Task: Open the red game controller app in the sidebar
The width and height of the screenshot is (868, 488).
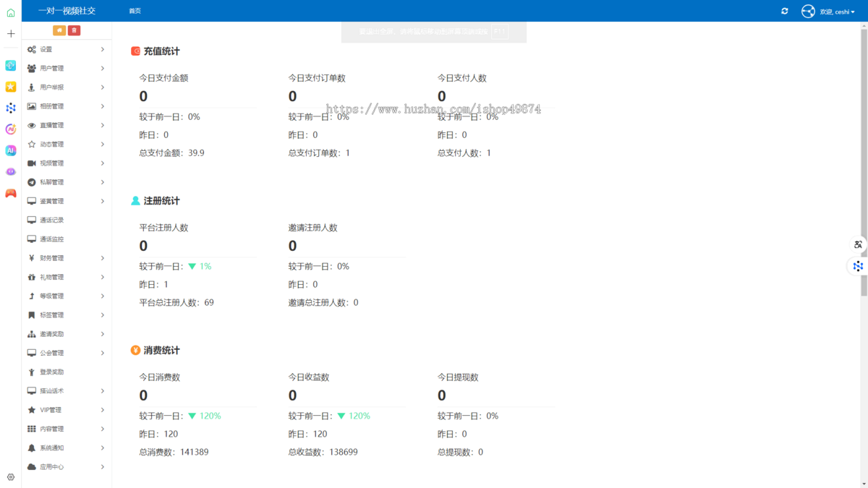Action: tap(11, 193)
